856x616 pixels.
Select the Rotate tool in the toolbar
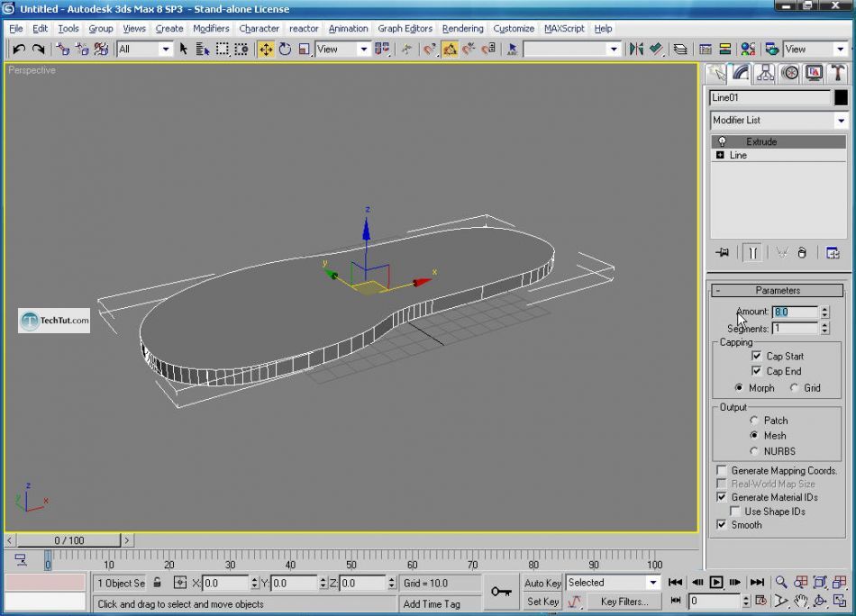point(285,50)
